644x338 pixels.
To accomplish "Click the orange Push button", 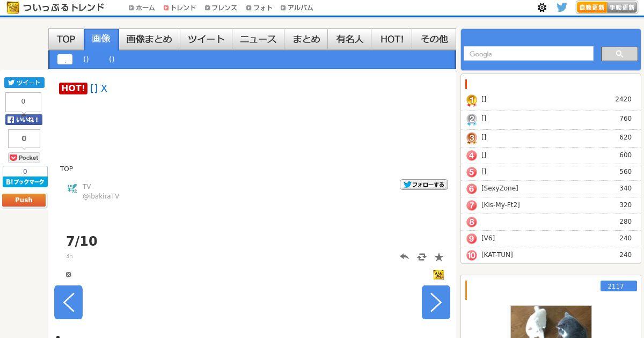I will pyautogui.click(x=24, y=200).
